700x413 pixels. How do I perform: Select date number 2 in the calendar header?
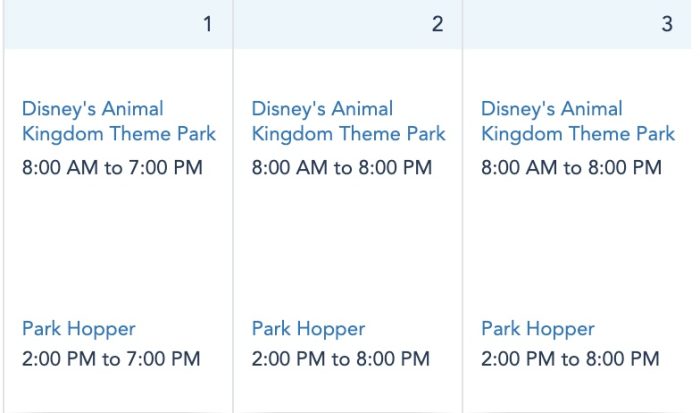click(x=437, y=24)
